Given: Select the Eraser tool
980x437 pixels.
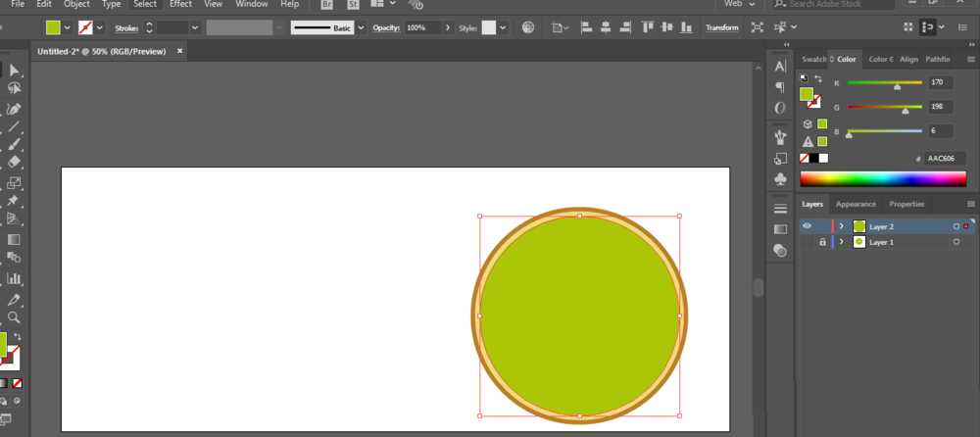Looking at the screenshot, I should (14, 162).
